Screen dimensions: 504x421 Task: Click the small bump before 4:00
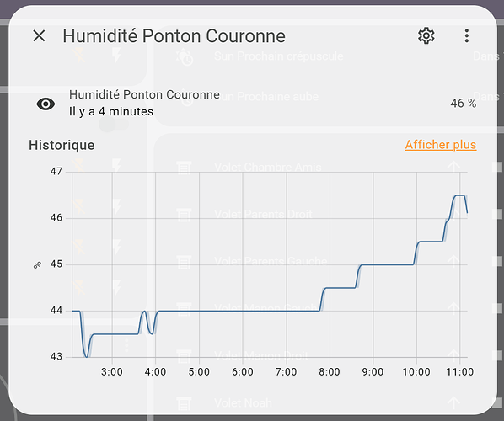(x=145, y=312)
